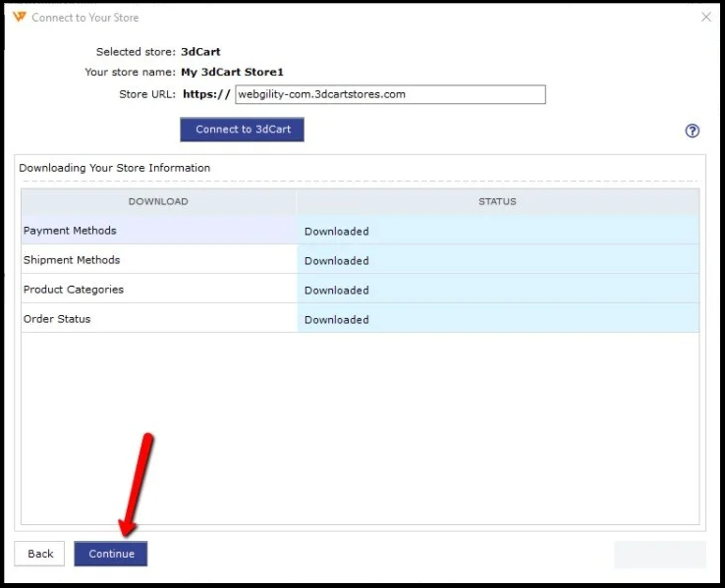Click Downloaded status for Product Categories
725x588 pixels.
pos(337,291)
